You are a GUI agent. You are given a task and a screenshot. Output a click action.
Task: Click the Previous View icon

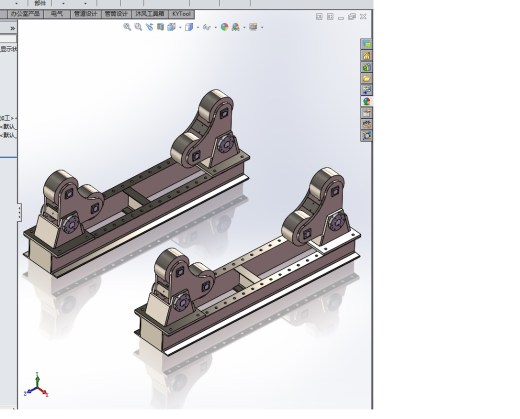click(x=149, y=27)
